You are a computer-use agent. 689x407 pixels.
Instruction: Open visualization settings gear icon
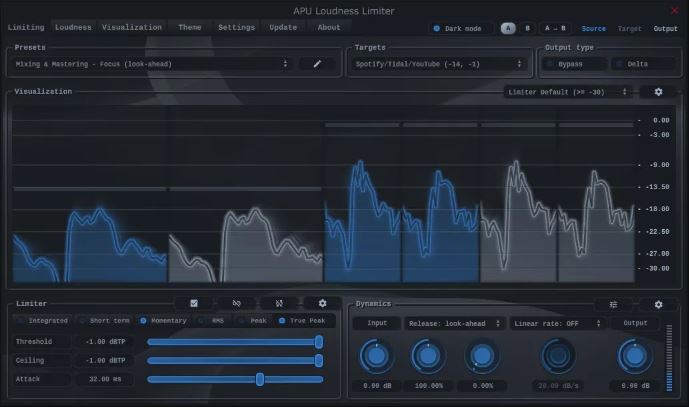point(658,92)
